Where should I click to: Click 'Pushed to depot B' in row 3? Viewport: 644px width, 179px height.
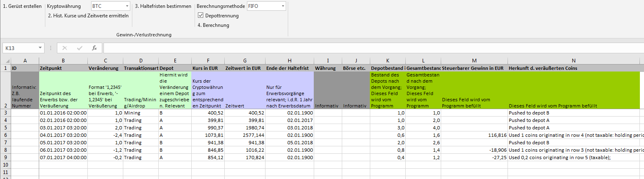[573, 112]
